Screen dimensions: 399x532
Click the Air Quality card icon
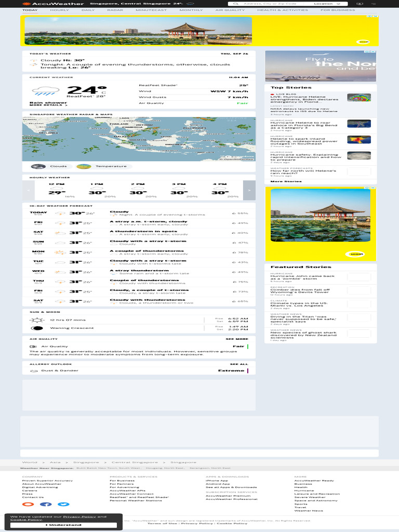click(x=33, y=347)
